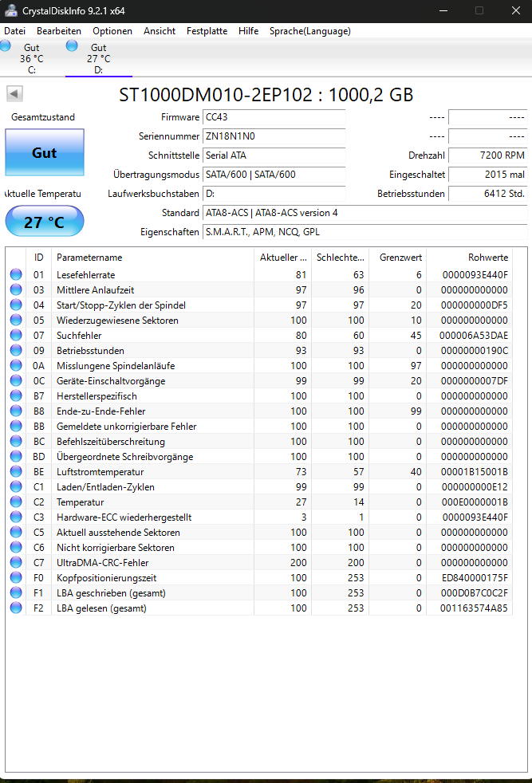Screen dimensions: 532x783
Task: Open the Sprache(Language) menu
Action: (310, 31)
